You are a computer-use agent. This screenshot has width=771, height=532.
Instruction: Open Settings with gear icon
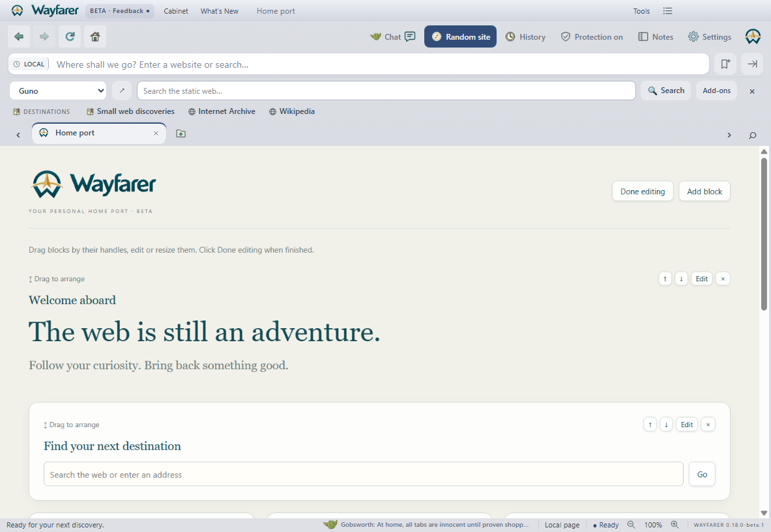[x=710, y=37]
